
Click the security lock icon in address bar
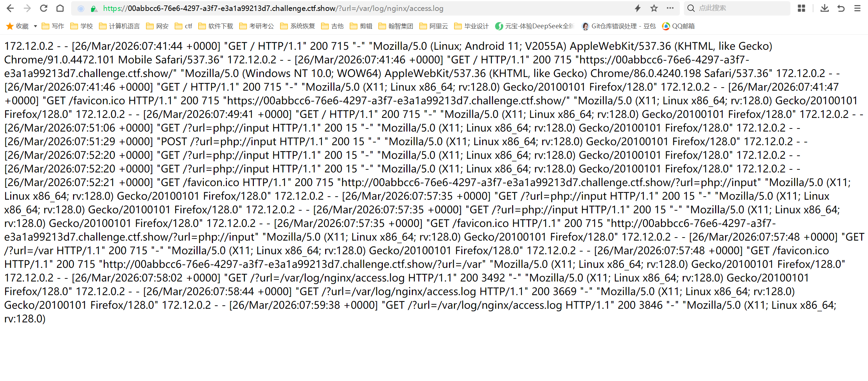pos(94,9)
